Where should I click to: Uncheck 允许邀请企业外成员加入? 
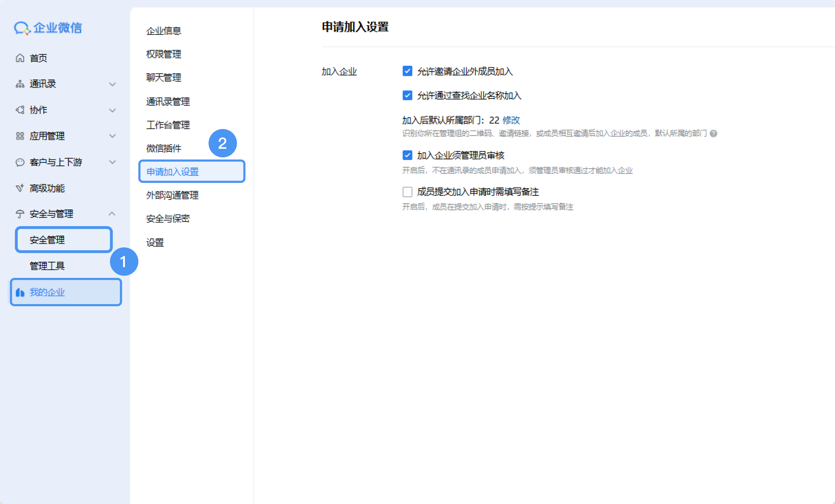(407, 71)
